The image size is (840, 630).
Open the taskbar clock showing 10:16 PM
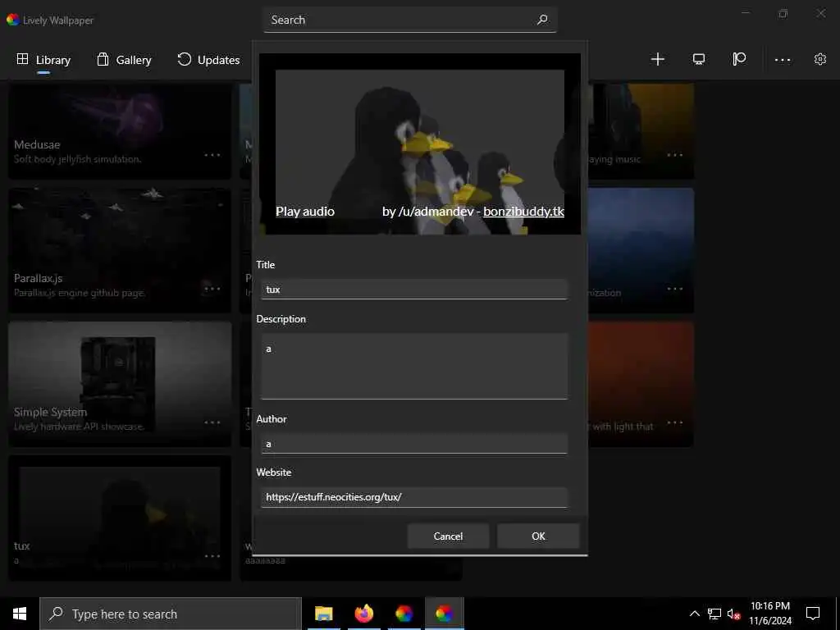(769, 614)
